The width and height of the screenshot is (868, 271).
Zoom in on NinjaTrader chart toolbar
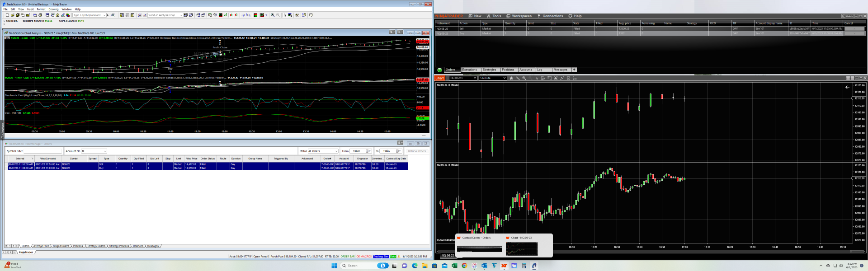(524, 78)
